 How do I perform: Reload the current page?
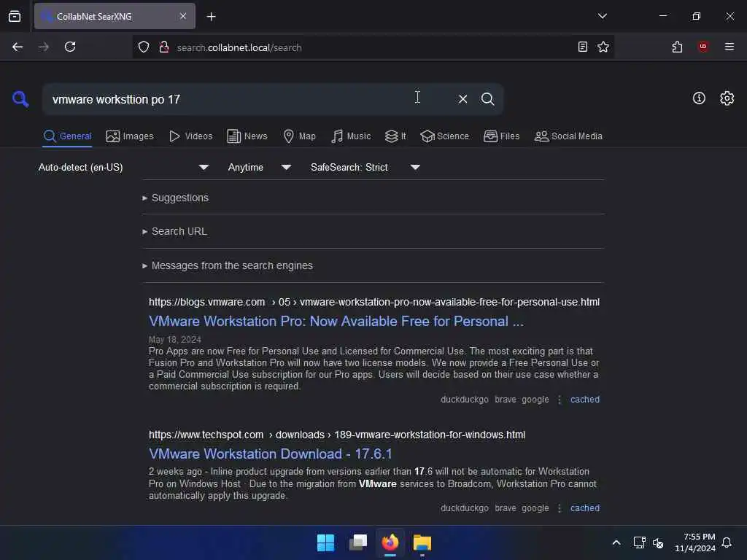pos(70,47)
